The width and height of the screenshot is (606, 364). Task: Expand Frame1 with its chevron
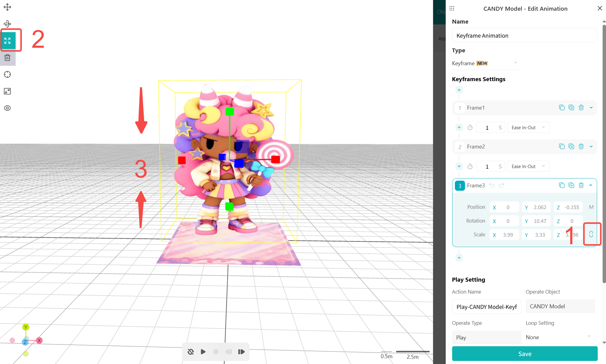591,107
